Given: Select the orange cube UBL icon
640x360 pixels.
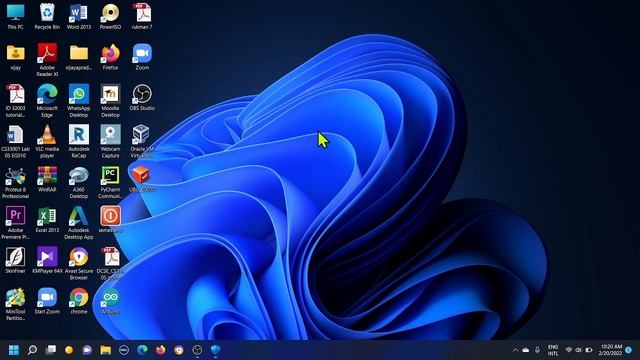Looking at the screenshot, I should 141,179.
